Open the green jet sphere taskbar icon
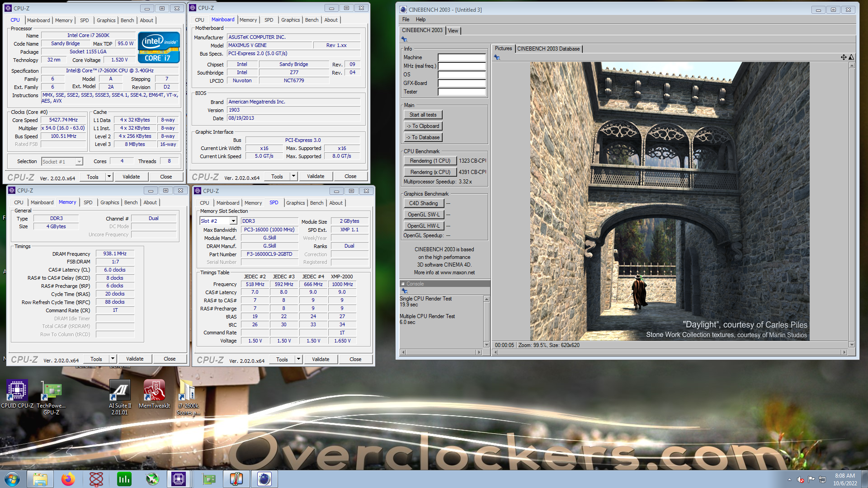The image size is (868, 488). 152,479
